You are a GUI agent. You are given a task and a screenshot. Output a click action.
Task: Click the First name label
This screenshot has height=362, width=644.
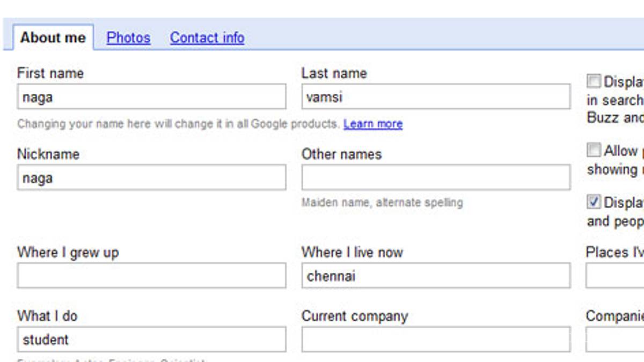point(50,73)
